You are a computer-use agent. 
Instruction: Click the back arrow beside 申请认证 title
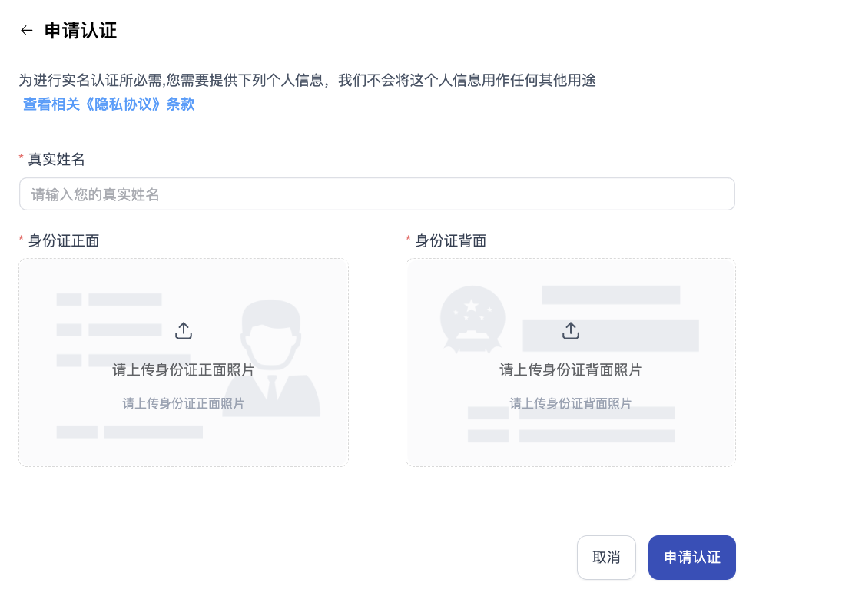click(x=27, y=31)
